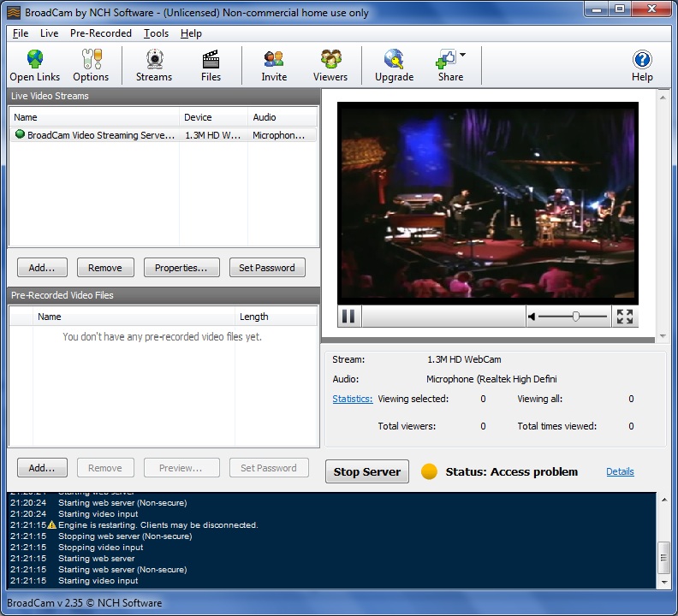678x616 pixels.
Task: Click the Share thumbs-up icon
Action: click(x=446, y=59)
